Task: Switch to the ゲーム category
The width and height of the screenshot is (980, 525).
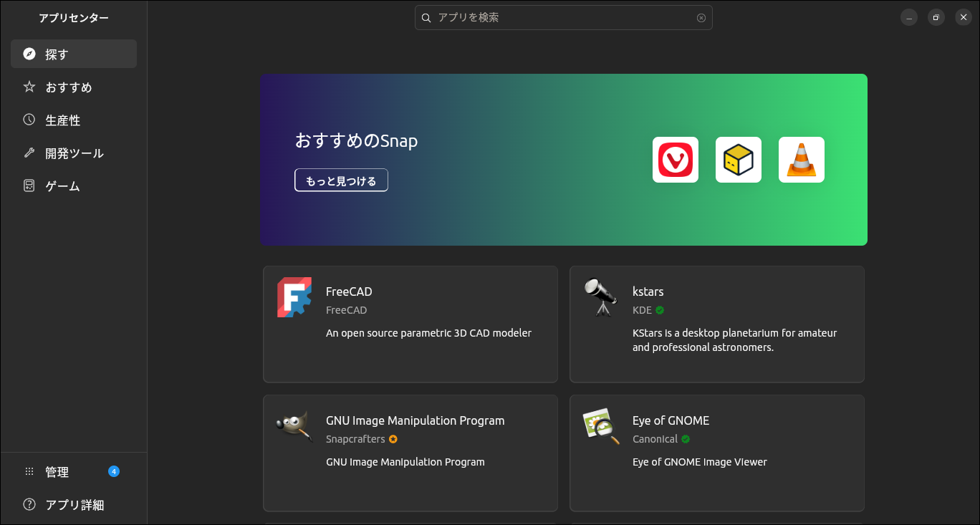Action: coord(74,186)
